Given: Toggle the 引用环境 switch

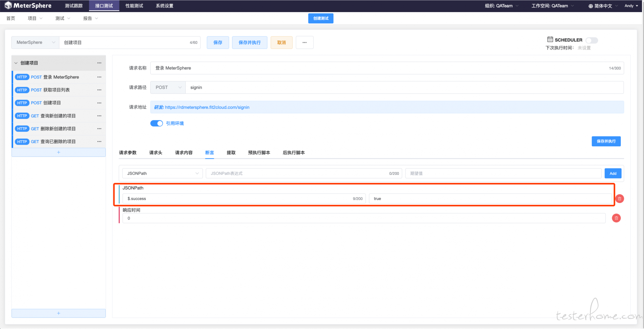Looking at the screenshot, I should [x=157, y=123].
